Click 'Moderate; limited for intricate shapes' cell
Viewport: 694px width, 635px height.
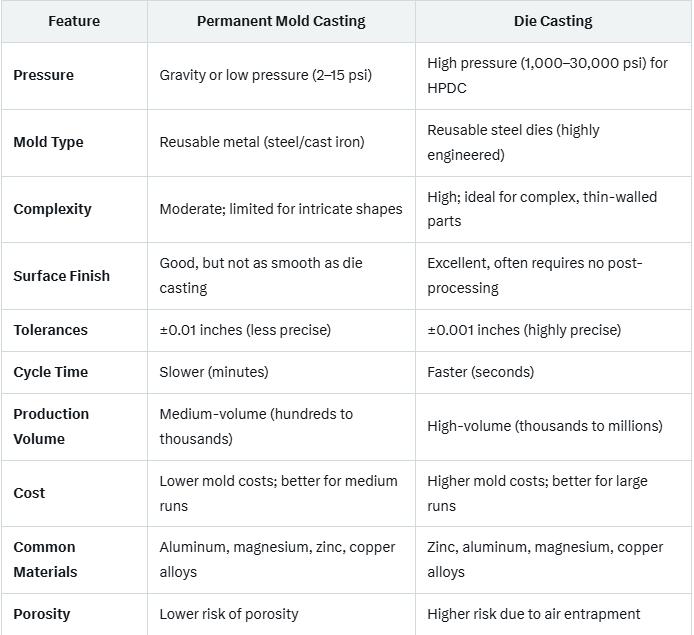(x=281, y=209)
